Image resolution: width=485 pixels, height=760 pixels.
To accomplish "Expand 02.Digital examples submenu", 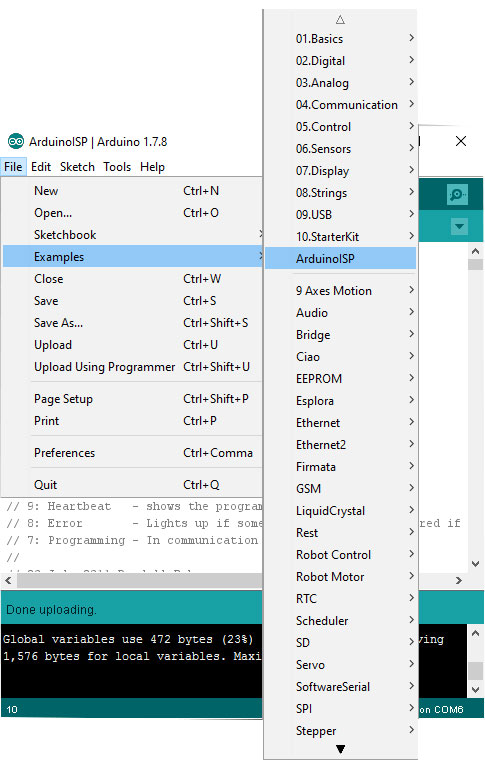I will point(341,61).
